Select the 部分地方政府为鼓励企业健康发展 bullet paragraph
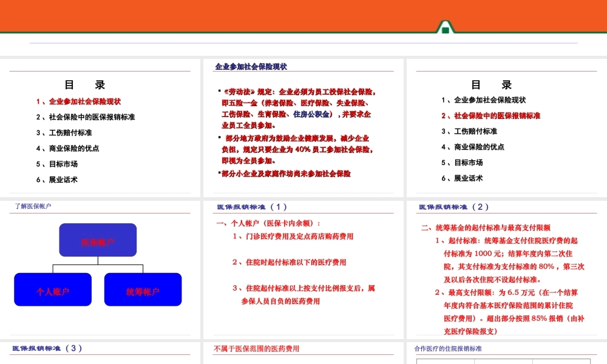 click(296, 149)
